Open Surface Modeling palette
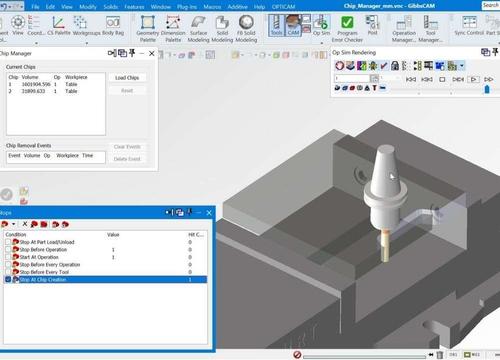The width and height of the screenshot is (500, 360). point(198,29)
